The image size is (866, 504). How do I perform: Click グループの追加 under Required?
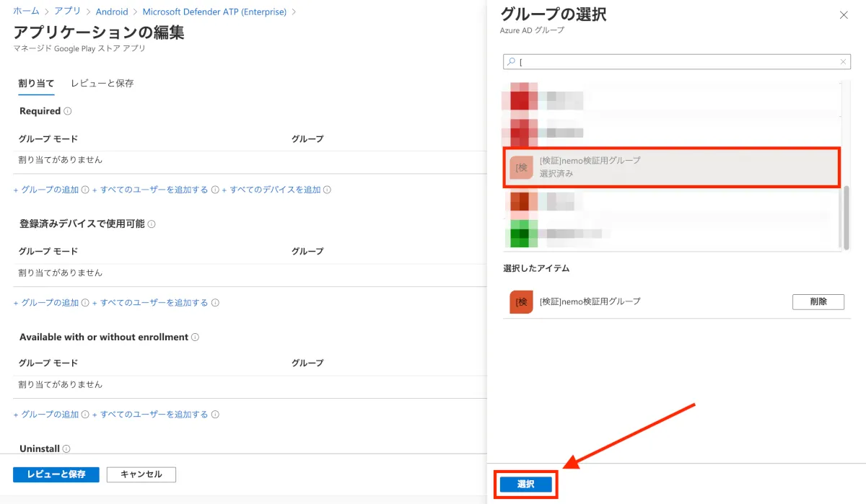click(46, 190)
